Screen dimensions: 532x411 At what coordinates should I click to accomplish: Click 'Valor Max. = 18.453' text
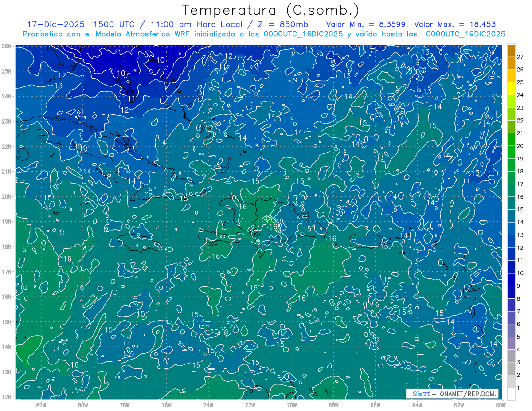click(455, 24)
